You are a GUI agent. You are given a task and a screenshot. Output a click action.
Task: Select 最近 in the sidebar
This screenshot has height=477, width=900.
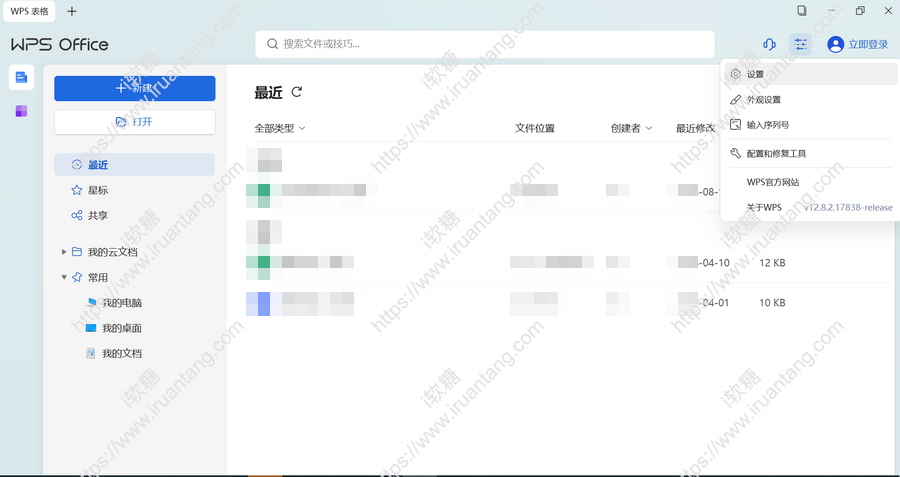pos(134,165)
